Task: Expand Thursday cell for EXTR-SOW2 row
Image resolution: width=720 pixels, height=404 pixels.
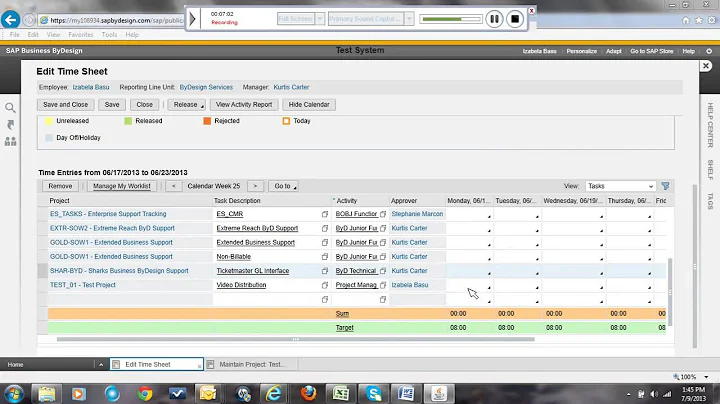Action: [649, 230]
